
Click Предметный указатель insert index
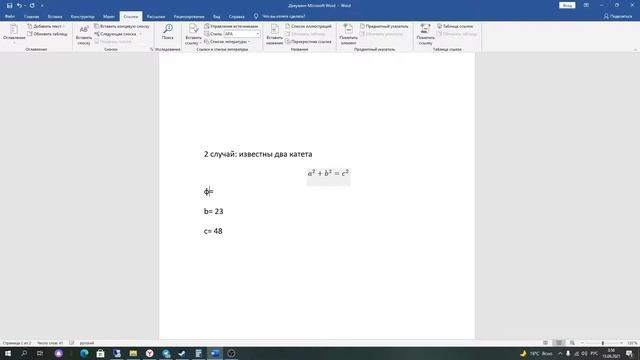click(384, 26)
